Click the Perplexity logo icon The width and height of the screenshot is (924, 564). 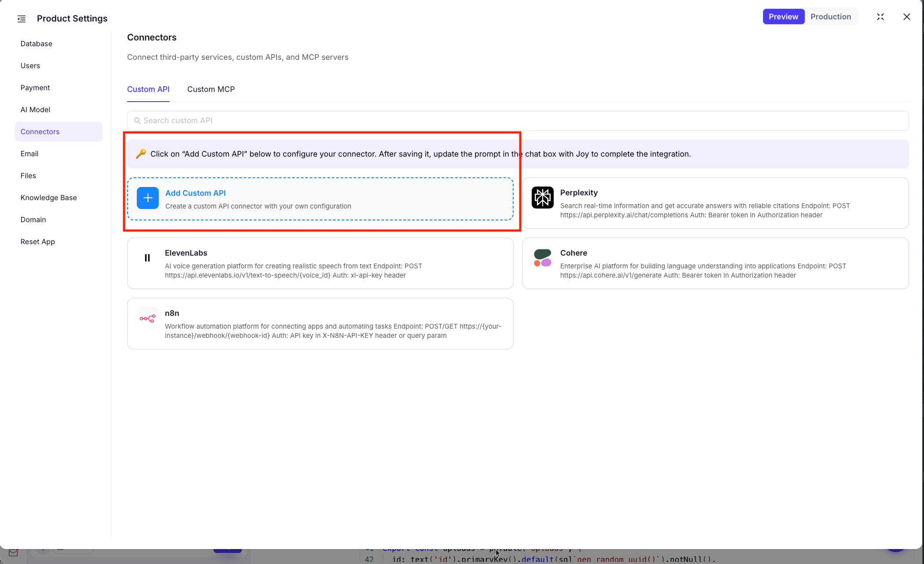click(542, 197)
